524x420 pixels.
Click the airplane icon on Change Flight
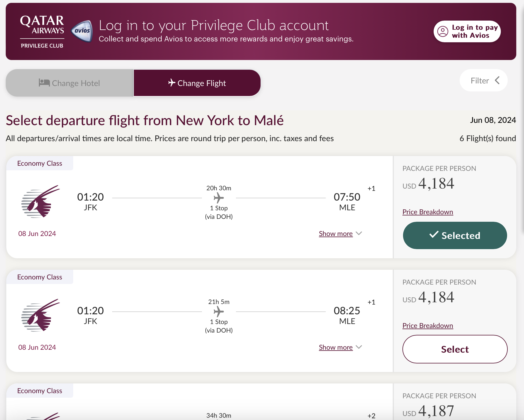172,83
